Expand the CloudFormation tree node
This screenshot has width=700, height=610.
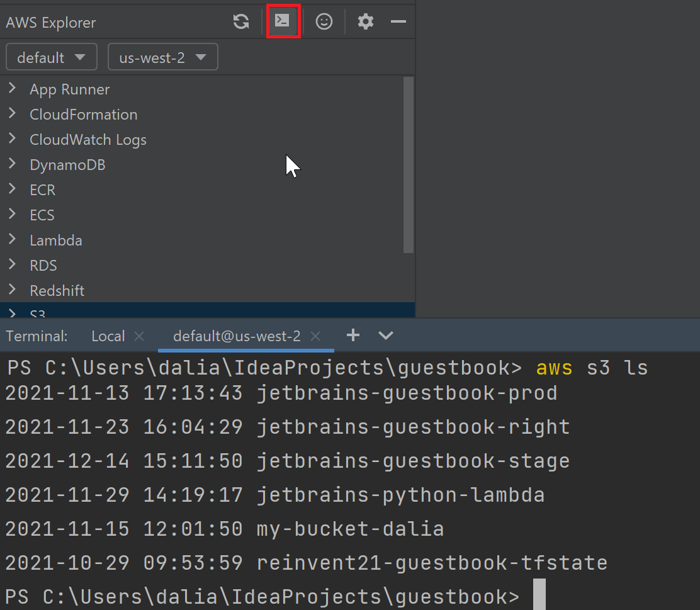coord(12,114)
